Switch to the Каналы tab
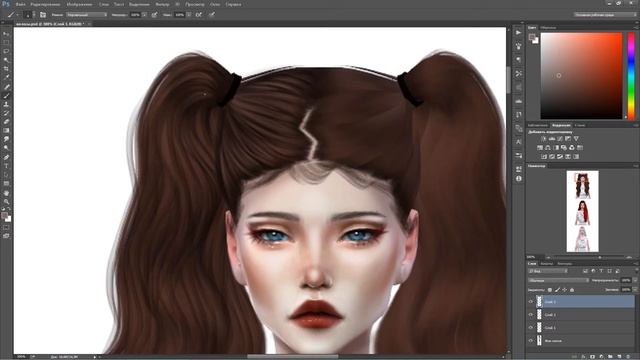The image size is (640, 360). click(x=547, y=264)
